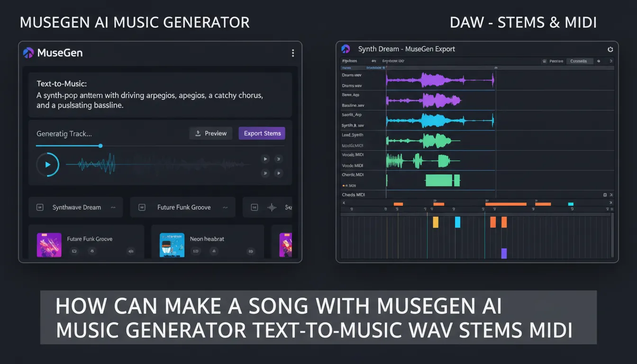Select the Future Funk Groove preset chip
Screen dimensions: 637x364
(x=182, y=207)
